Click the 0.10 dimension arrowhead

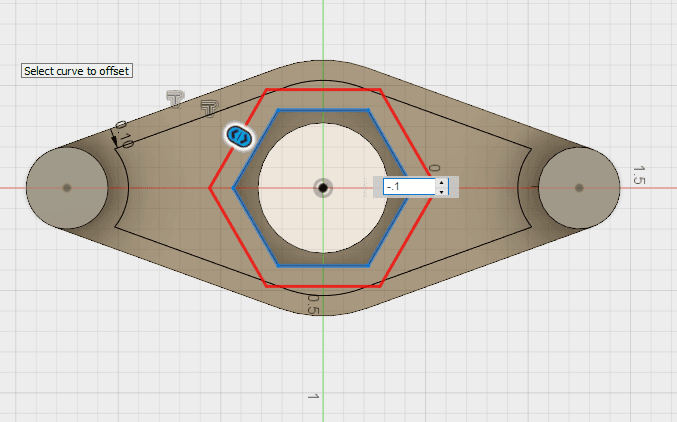[115, 141]
